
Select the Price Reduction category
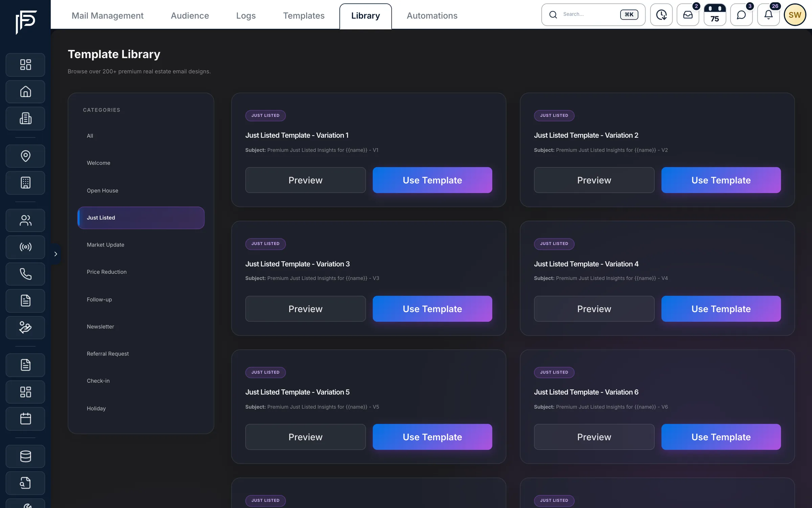(141, 272)
